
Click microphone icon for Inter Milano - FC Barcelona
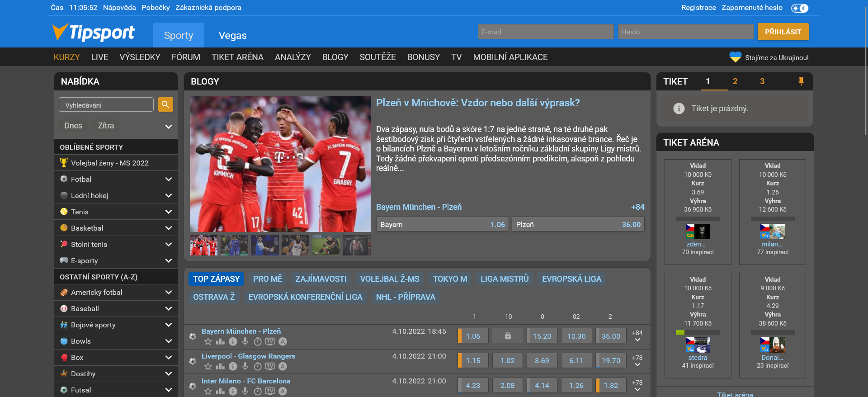click(245, 391)
